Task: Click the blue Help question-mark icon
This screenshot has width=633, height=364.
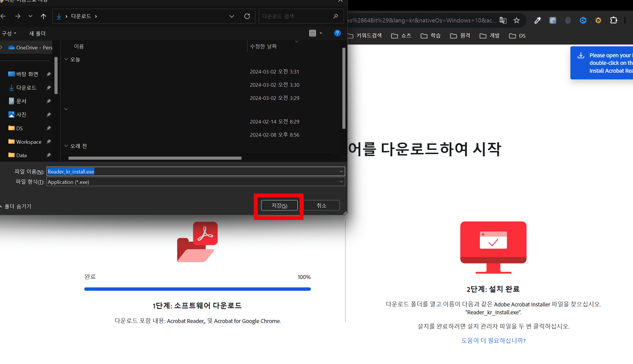Action: tap(337, 33)
